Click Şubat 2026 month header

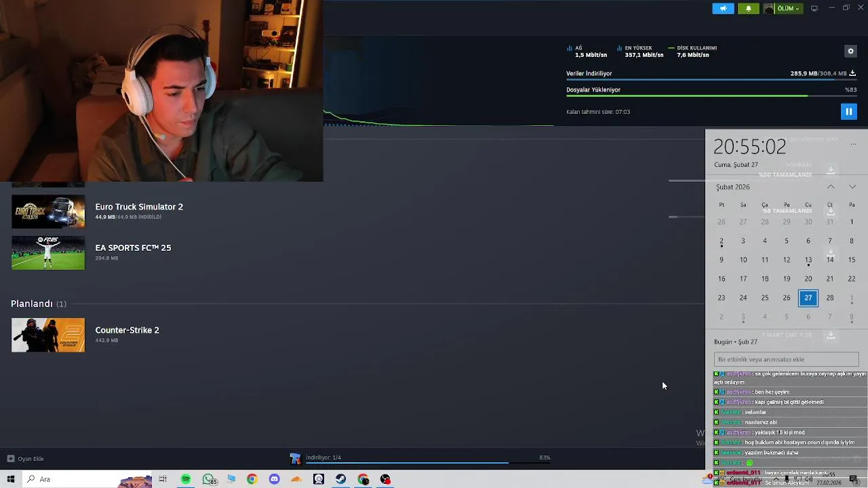[733, 187]
